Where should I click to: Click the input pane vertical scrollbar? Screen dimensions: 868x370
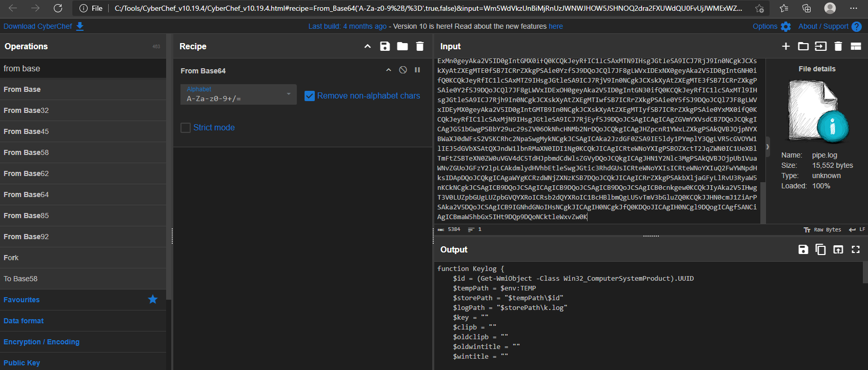pyautogui.click(x=763, y=202)
